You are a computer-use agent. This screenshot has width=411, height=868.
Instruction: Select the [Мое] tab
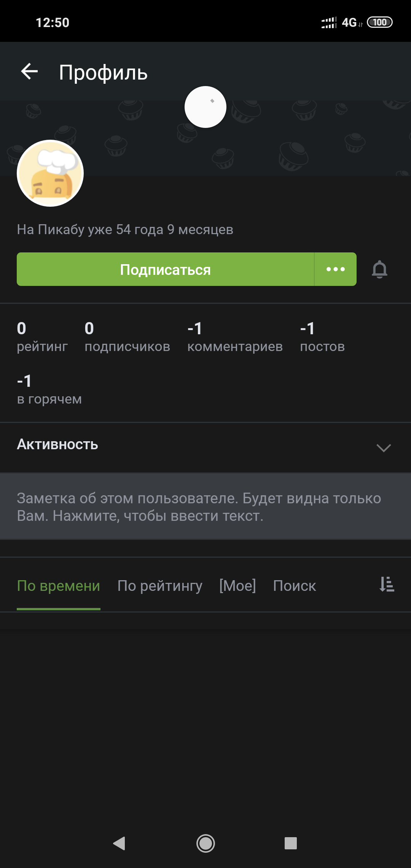click(237, 586)
